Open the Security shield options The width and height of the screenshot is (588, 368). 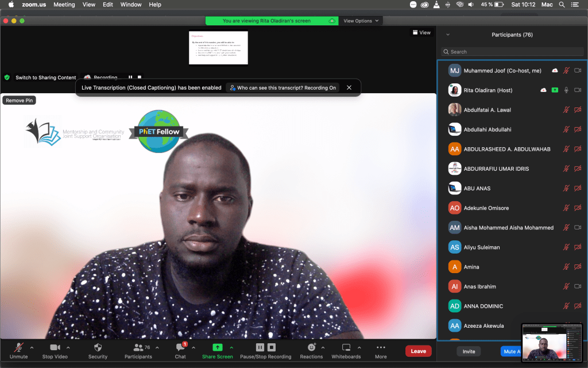tap(98, 348)
